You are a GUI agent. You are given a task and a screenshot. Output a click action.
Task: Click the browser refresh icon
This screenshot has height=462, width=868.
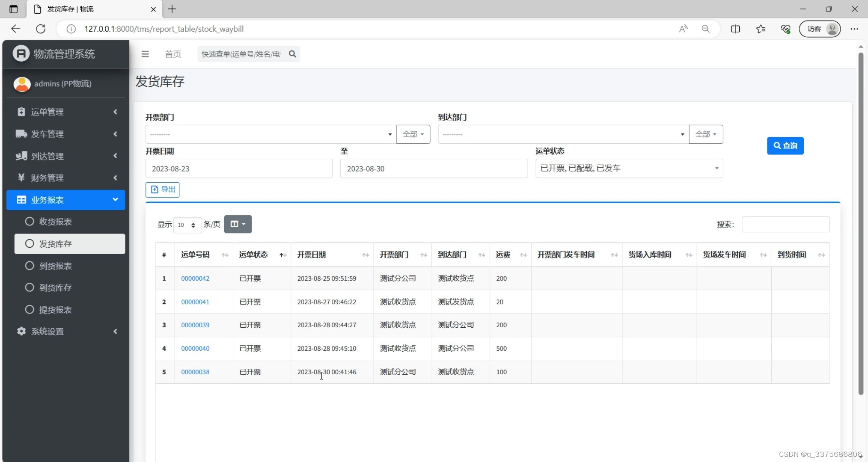pos(41,29)
